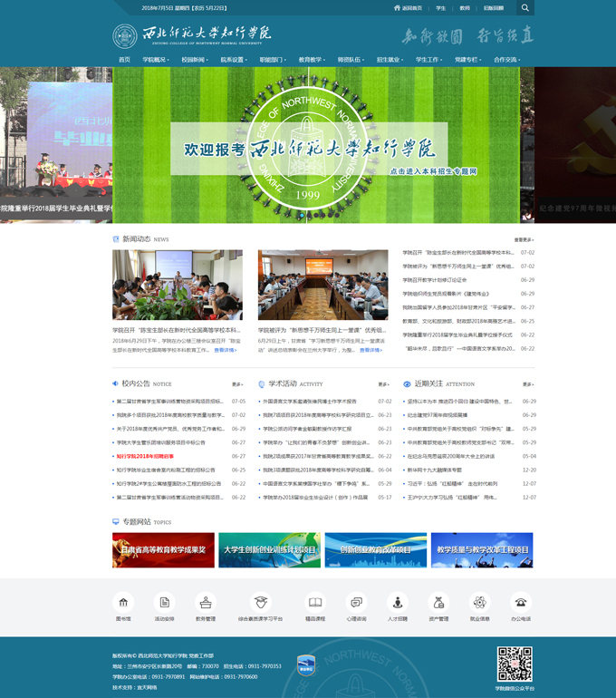Open the left news meeting photo with plants
This screenshot has width=616, height=698.
coord(178,285)
